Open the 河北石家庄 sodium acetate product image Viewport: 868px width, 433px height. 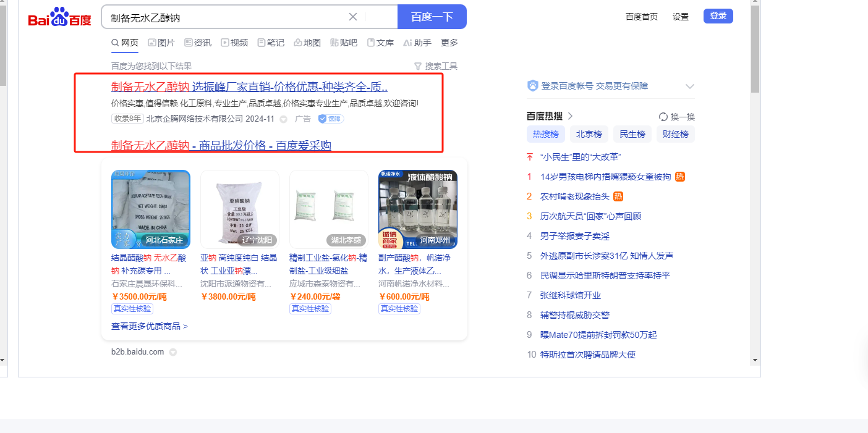point(151,209)
